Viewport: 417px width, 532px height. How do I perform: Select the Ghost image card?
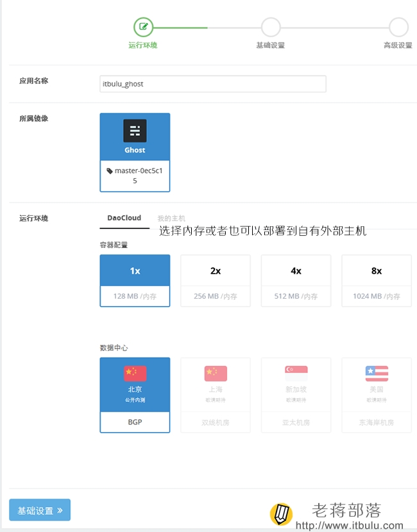(135, 153)
